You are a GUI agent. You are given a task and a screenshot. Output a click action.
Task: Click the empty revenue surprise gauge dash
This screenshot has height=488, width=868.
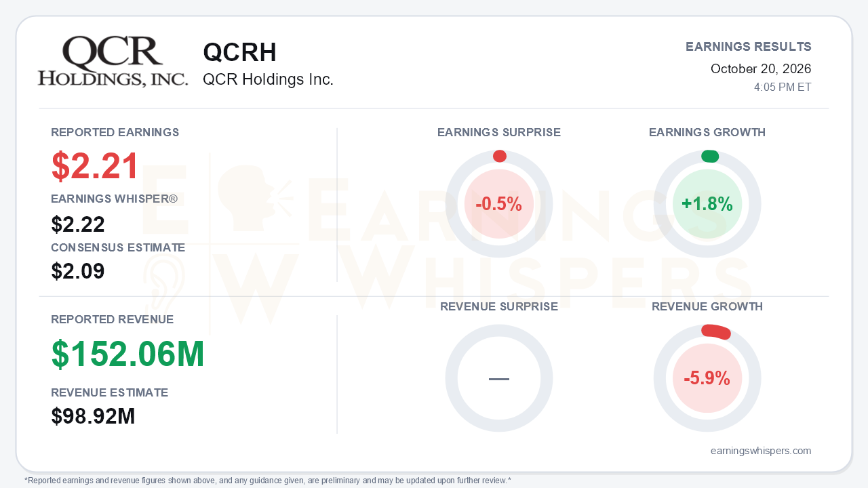[499, 378]
